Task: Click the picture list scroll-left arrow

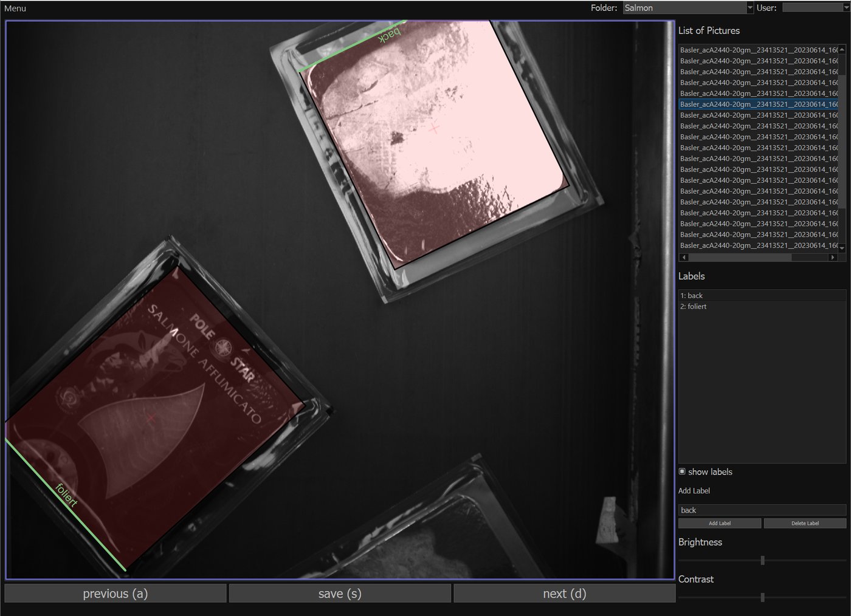Action: [683, 257]
